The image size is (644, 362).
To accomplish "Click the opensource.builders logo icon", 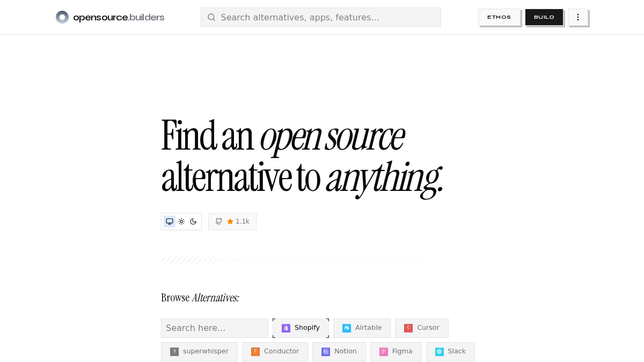I will coord(62,17).
